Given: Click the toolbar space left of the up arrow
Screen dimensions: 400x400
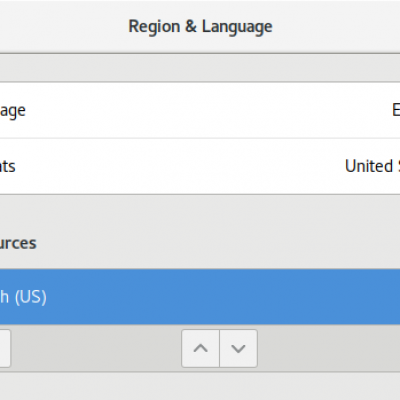Looking at the screenshot, I should coord(96,349).
